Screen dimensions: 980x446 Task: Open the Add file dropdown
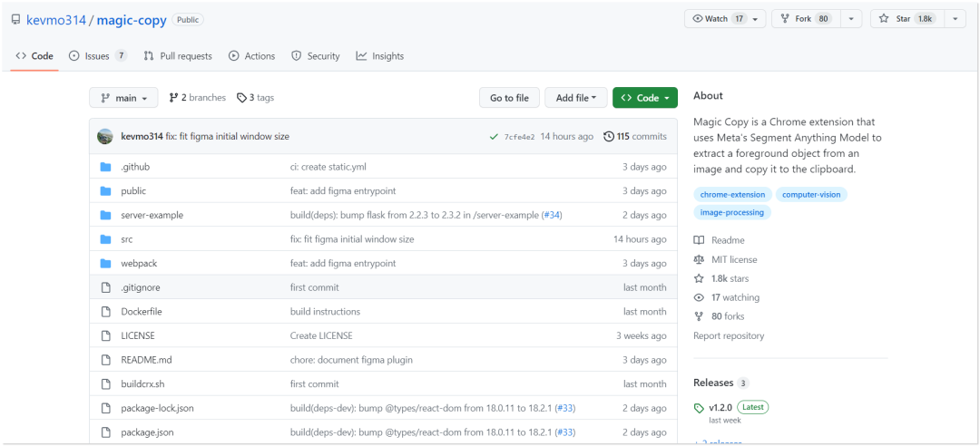pos(576,98)
